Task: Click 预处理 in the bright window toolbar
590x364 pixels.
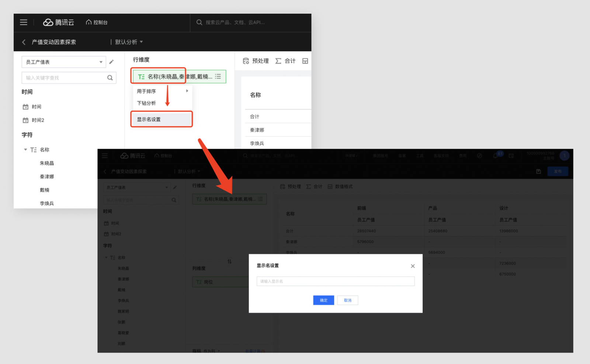Action: tap(256, 61)
